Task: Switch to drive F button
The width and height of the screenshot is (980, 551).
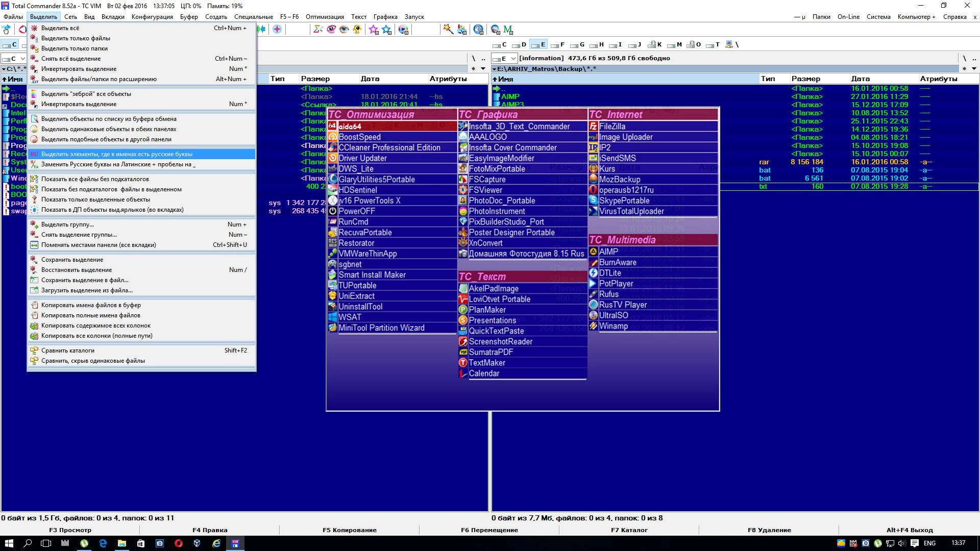Action: click(558, 45)
